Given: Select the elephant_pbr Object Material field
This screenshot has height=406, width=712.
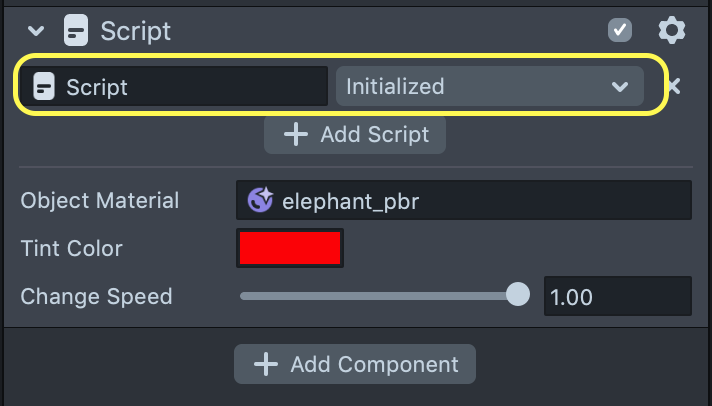Looking at the screenshot, I should coord(464,200).
